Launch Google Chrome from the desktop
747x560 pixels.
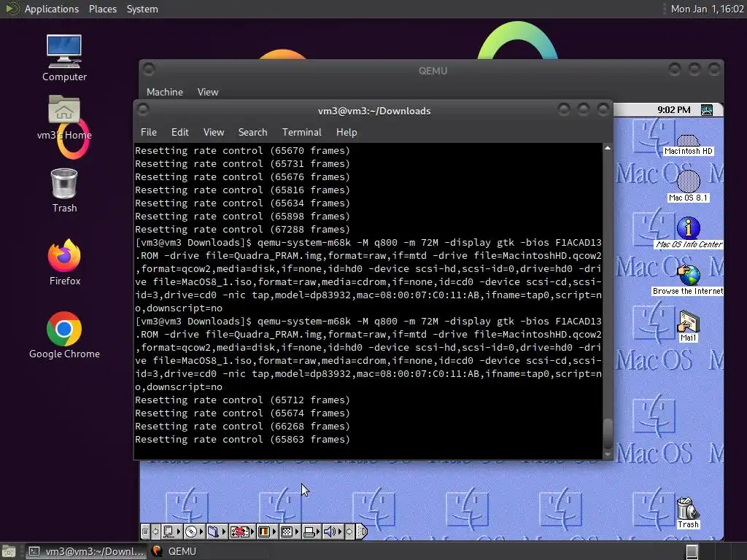64,335
